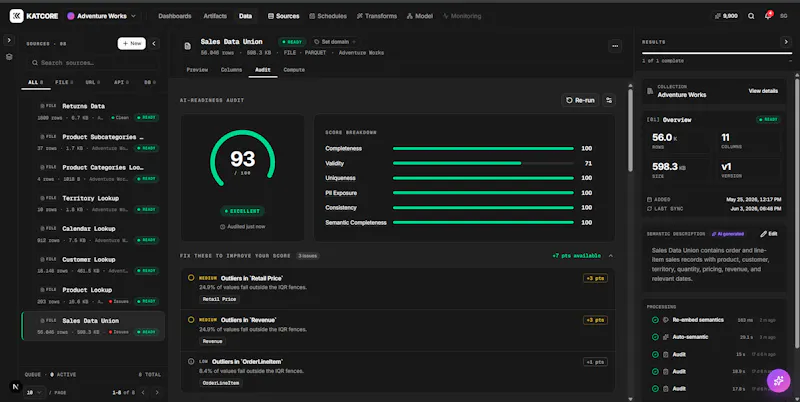Click the Set domain tag button

(335, 42)
